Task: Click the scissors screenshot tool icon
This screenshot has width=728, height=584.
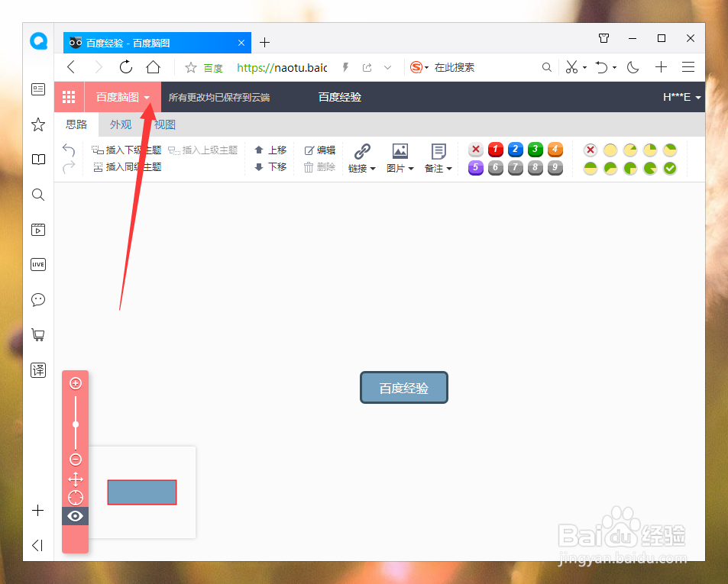Action: [x=571, y=67]
